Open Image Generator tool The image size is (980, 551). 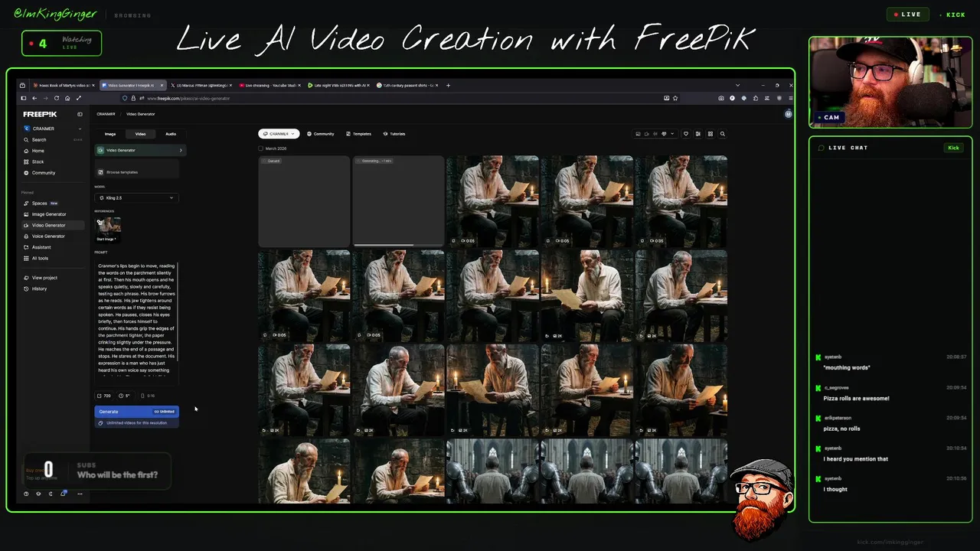tap(52, 214)
